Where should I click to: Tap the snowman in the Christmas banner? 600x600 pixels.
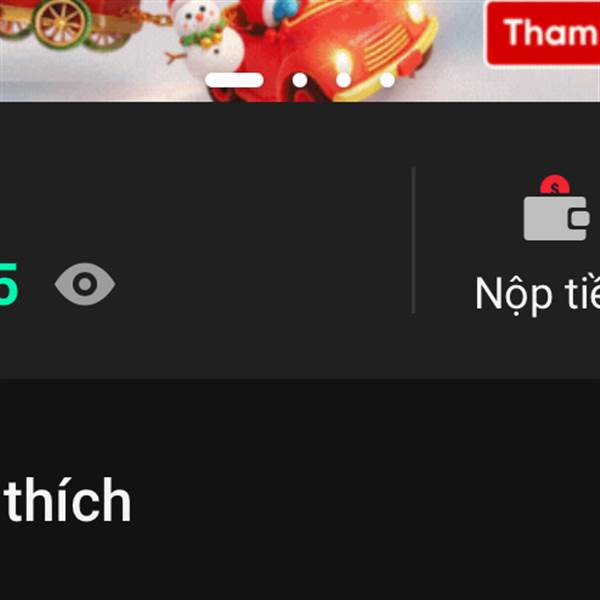(x=207, y=38)
